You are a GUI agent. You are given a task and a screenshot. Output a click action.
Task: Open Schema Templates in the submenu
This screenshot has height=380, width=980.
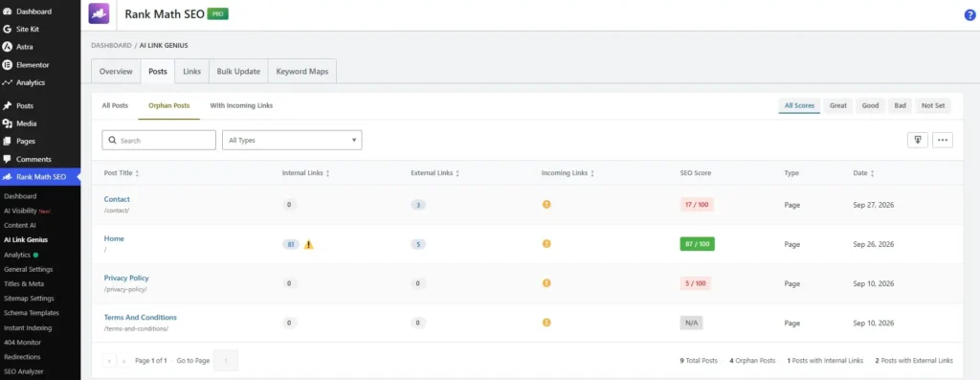click(x=32, y=313)
